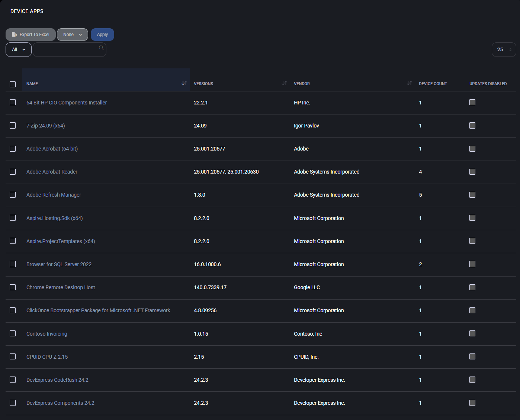Open Adobe Refresh Manager app link
The image size is (520, 420).
(x=54, y=195)
